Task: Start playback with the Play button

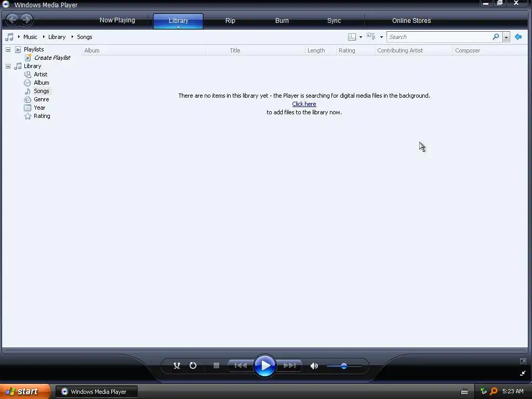Action: coord(264,365)
